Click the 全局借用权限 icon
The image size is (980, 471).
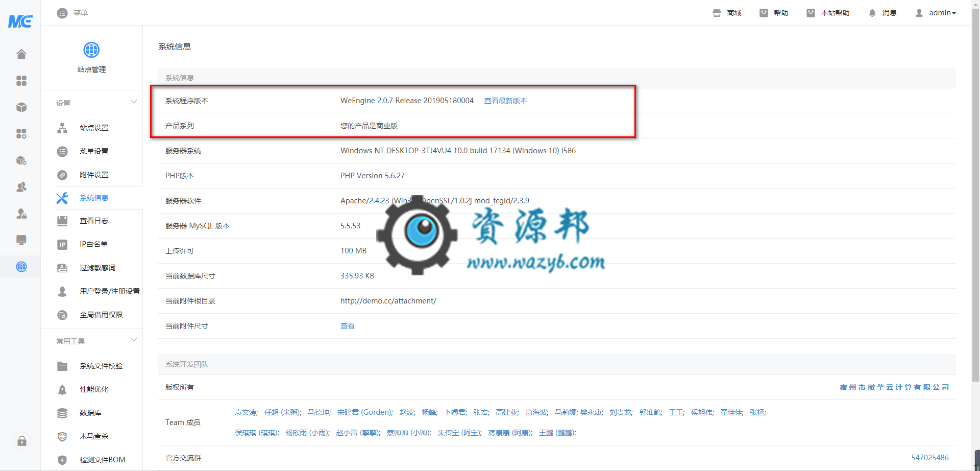pyautogui.click(x=62, y=315)
